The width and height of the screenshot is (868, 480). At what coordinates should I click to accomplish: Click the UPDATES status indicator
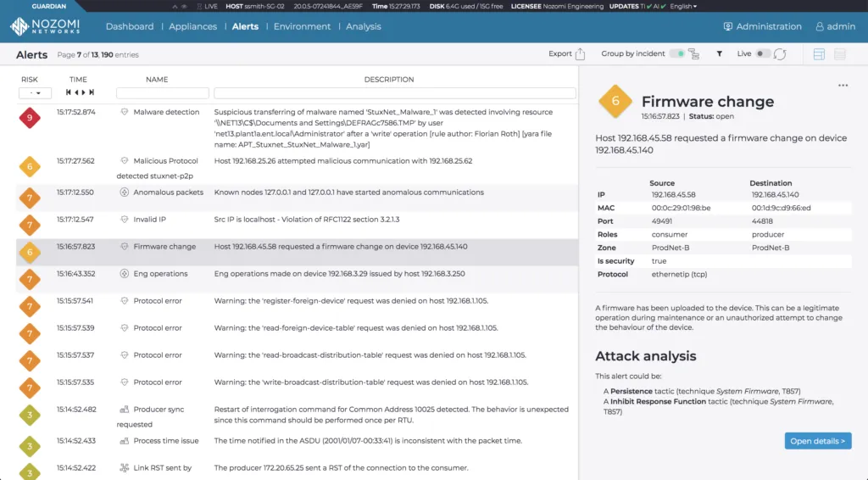click(x=637, y=6)
